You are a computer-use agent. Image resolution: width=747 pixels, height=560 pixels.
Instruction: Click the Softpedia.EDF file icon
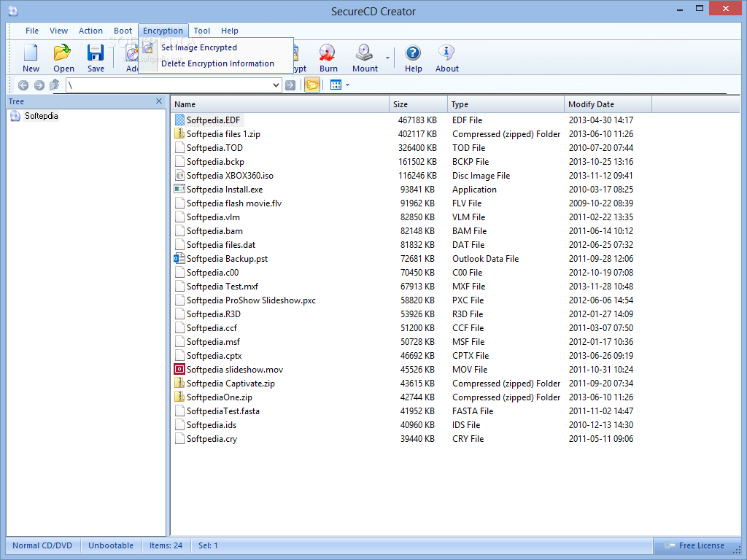pos(179,120)
